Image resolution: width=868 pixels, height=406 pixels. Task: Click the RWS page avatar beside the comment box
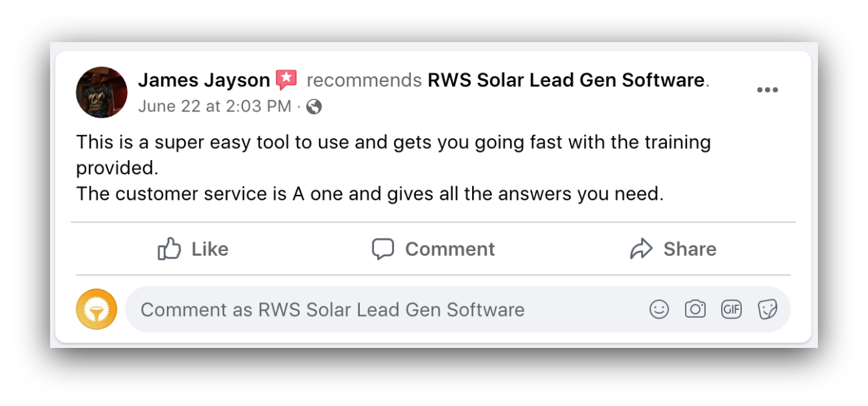[97, 309]
